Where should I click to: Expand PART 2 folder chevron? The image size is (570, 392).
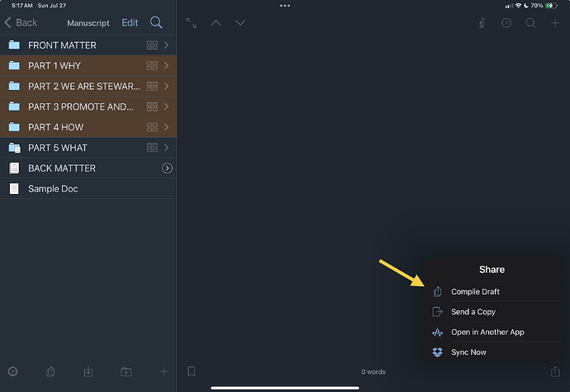pyautogui.click(x=167, y=86)
